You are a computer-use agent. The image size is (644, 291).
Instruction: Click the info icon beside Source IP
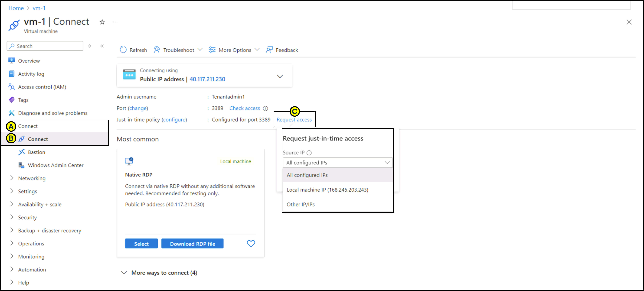(309, 153)
